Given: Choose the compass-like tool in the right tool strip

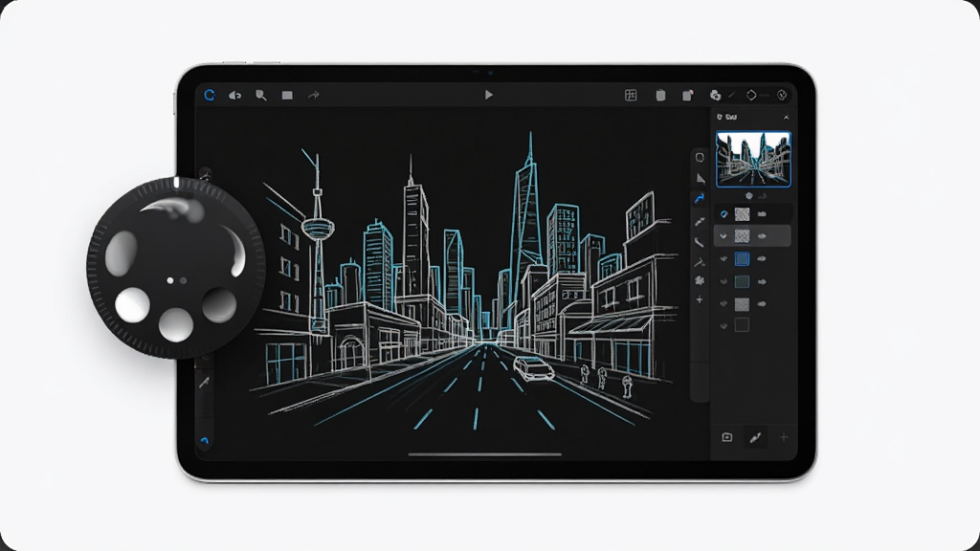Looking at the screenshot, I should (700, 262).
